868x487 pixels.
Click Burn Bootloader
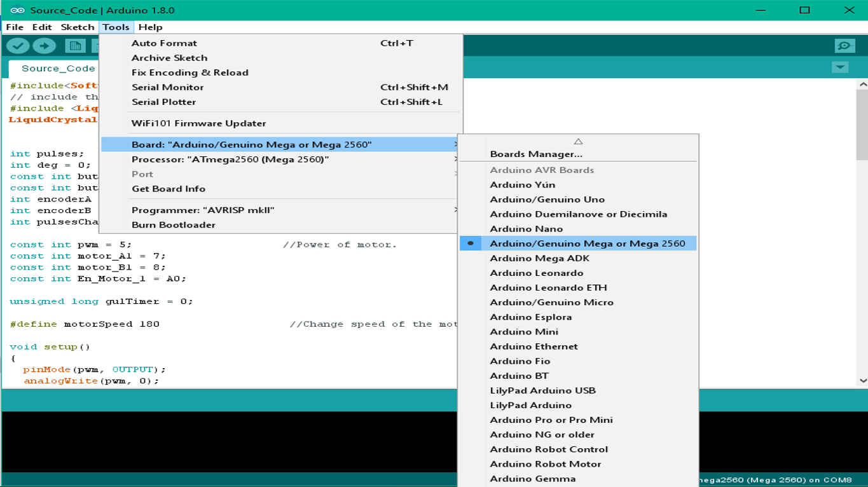173,225
